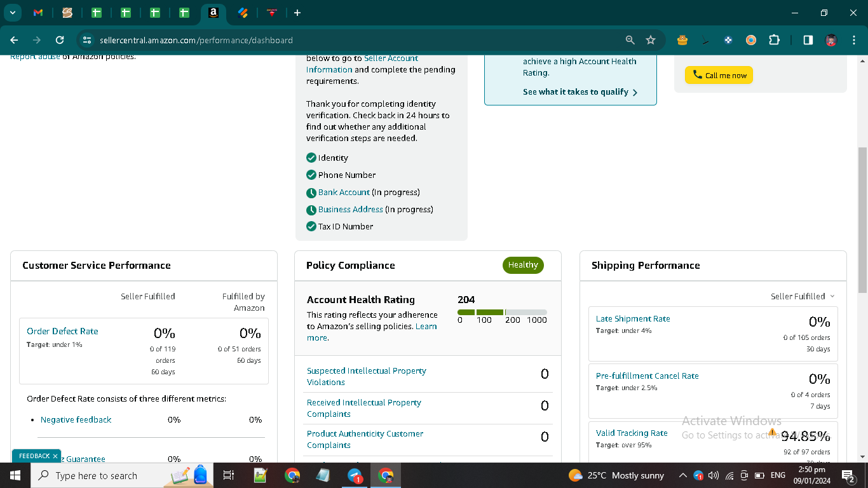
Task: Open Windows Task View
Action: pyautogui.click(x=229, y=475)
